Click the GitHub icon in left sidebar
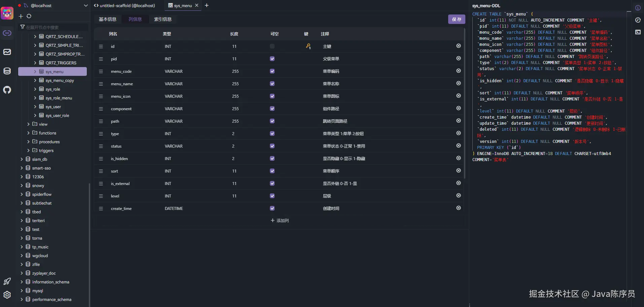 [x=7, y=90]
